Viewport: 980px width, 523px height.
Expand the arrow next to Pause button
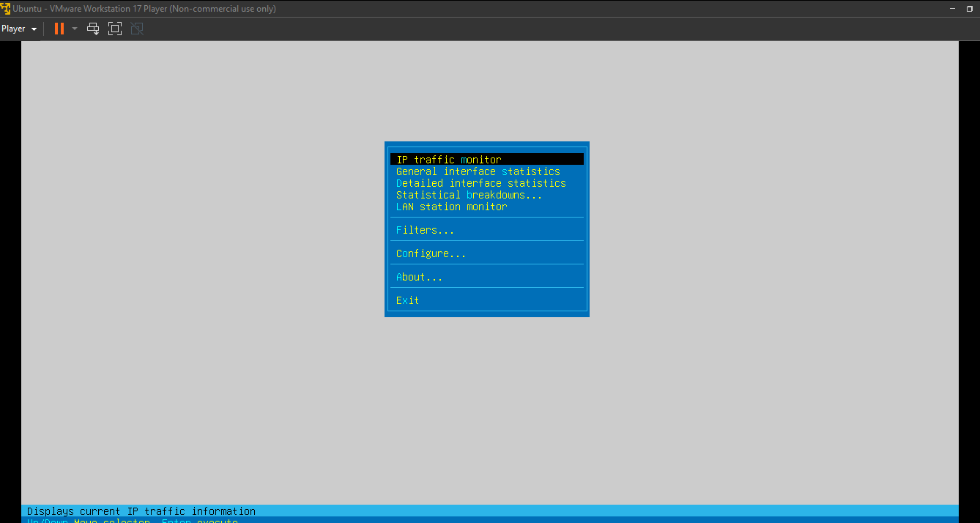pos(75,29)
